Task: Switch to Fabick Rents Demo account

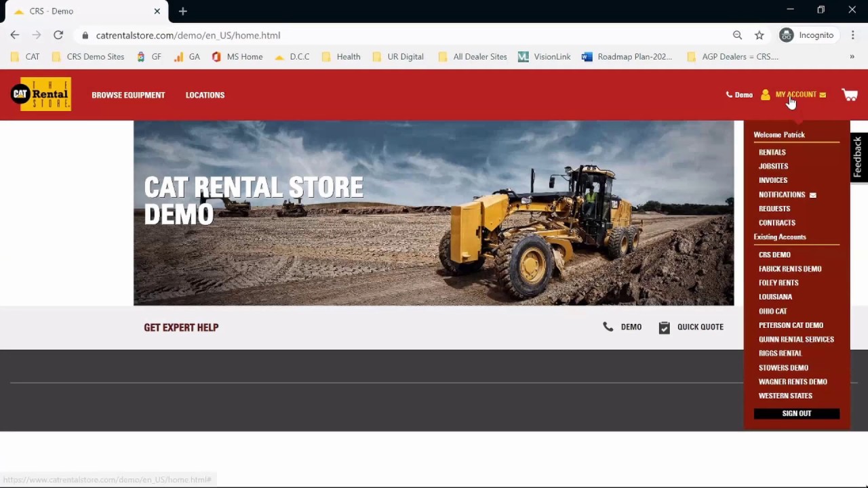Action: coord(790,269)
